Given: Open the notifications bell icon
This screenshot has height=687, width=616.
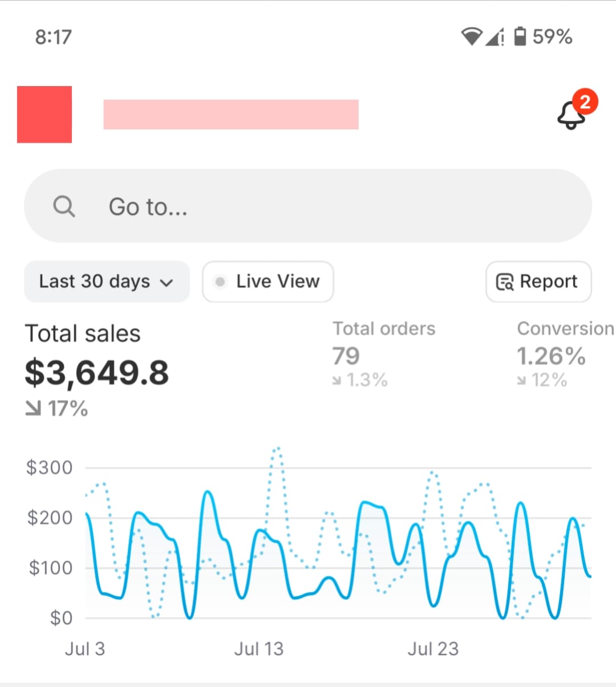Looking at the screenshot, I should pyautogui.click(x=572, y=115).
